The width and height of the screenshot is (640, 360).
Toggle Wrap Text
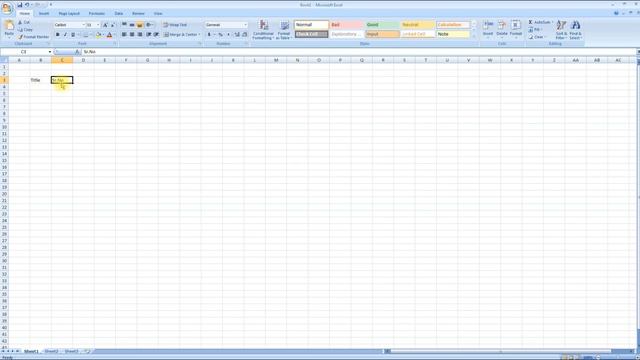(x=175, y=25)
